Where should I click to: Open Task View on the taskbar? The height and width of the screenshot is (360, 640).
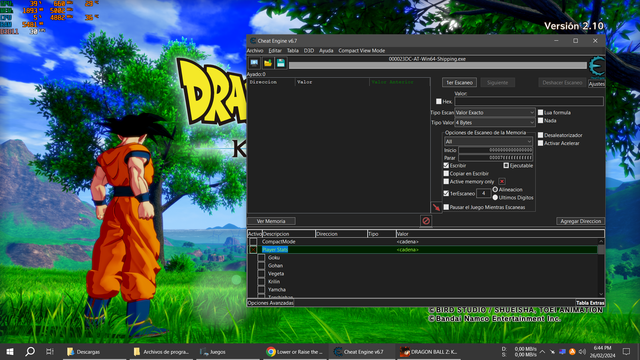pyautogui.click(x=50, y=351)
